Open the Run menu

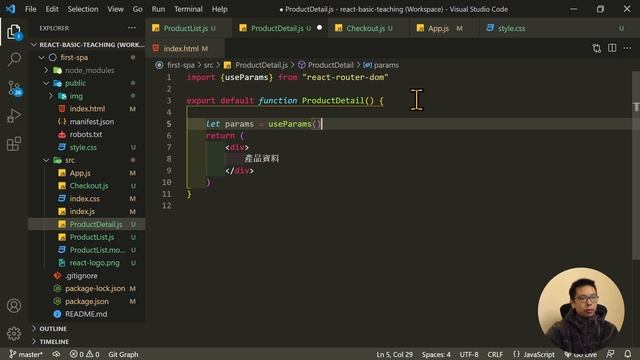pyautogui.click(x=158, y=9)
